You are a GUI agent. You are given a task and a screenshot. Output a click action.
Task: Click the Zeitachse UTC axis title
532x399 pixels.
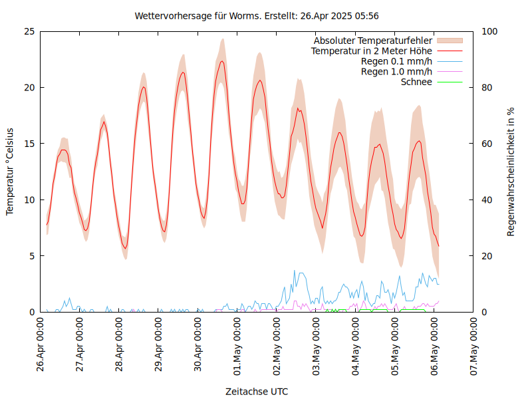coord(257,391)
